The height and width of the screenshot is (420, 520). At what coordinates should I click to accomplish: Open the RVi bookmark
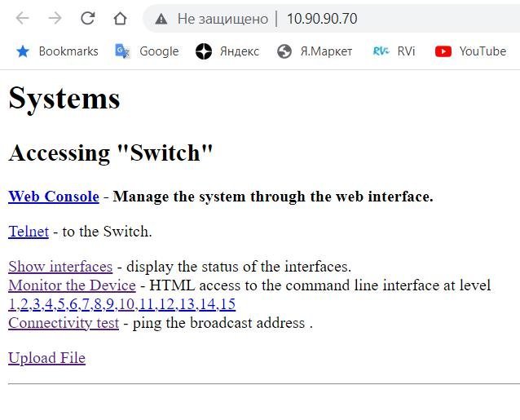pos(394,51)
